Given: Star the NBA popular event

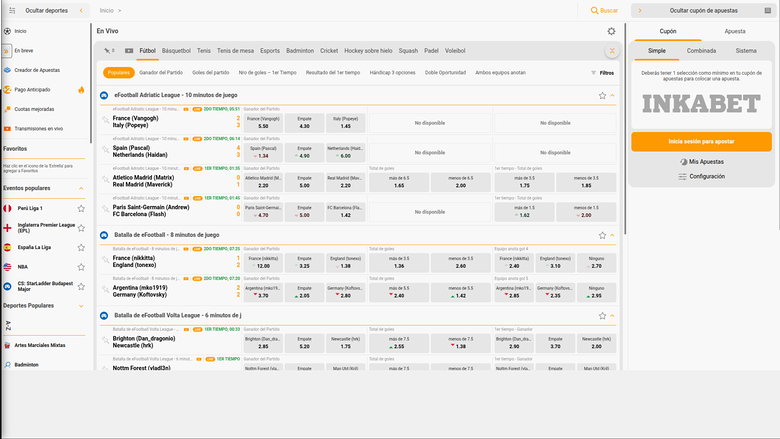Looking at the screenshot, I should point(81,267).
